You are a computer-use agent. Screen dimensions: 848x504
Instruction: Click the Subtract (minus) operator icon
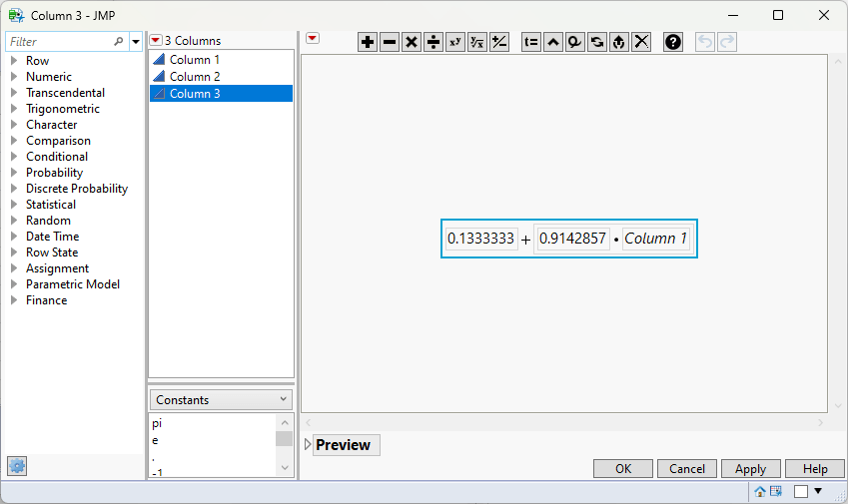[x=390, y=42]
